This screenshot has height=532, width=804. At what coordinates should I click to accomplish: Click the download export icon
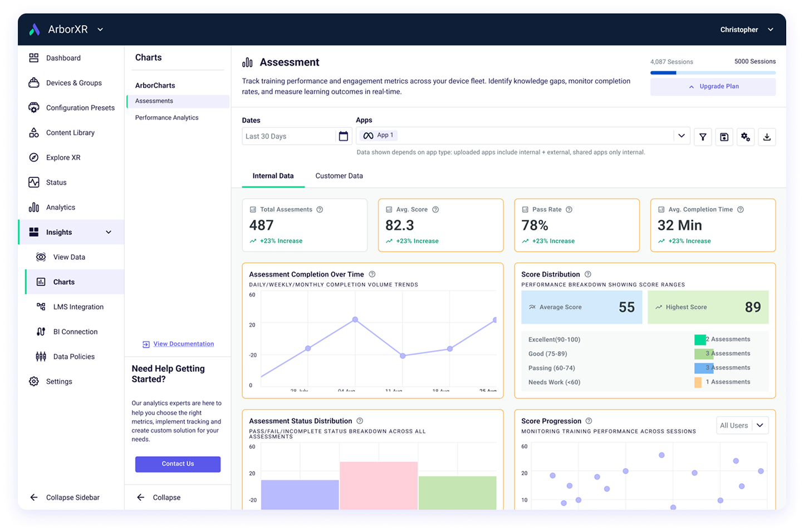(767, 136)
